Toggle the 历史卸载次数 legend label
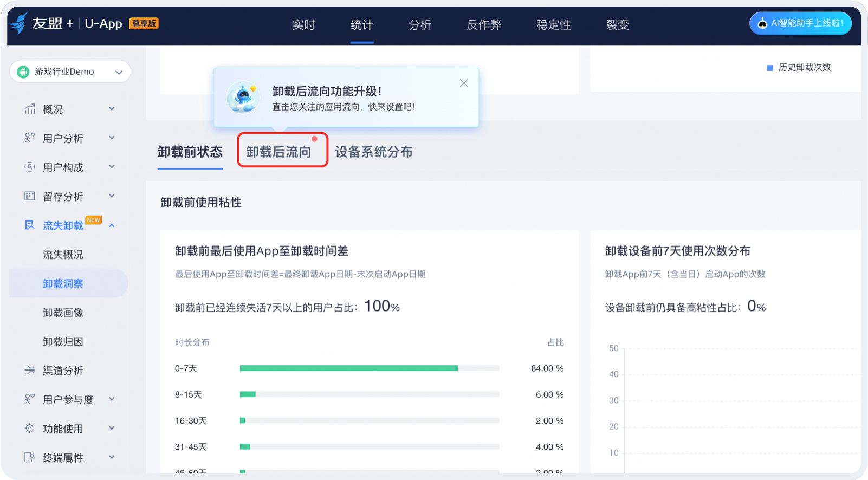 805,67
